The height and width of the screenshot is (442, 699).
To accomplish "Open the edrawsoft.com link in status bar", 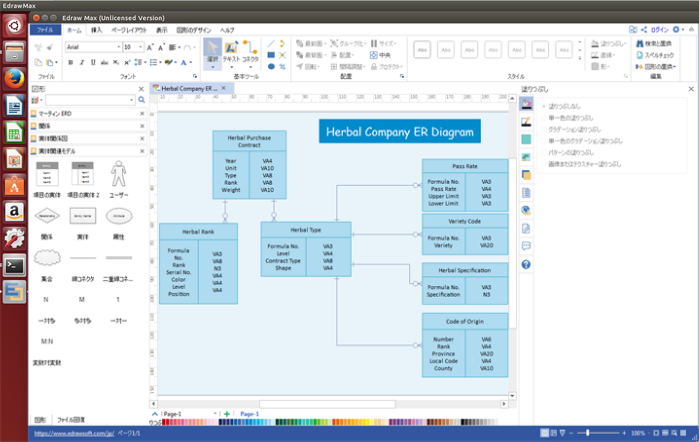I will [x=74, y=434].
